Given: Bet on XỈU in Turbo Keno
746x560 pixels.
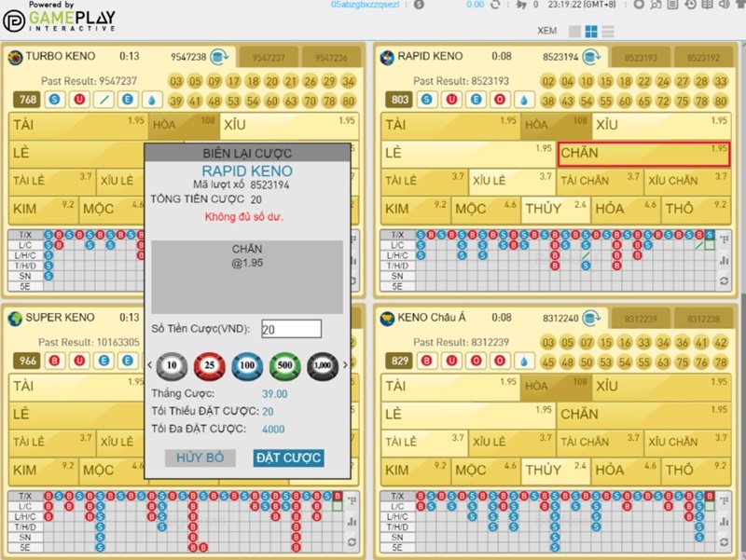Looking at the screenshot, I should pyautogui.click(x=289, y=126).
